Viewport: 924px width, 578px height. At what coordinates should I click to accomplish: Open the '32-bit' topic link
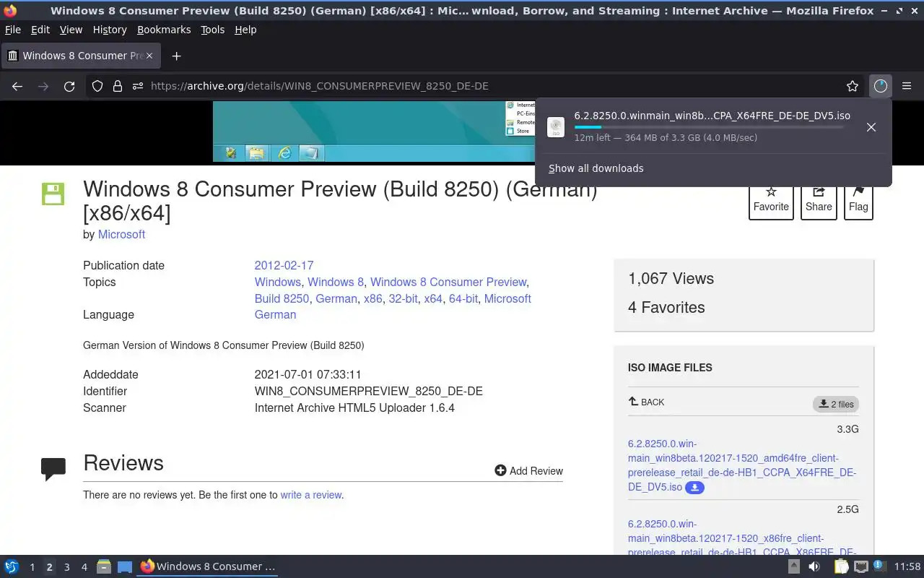click(403, 298)
